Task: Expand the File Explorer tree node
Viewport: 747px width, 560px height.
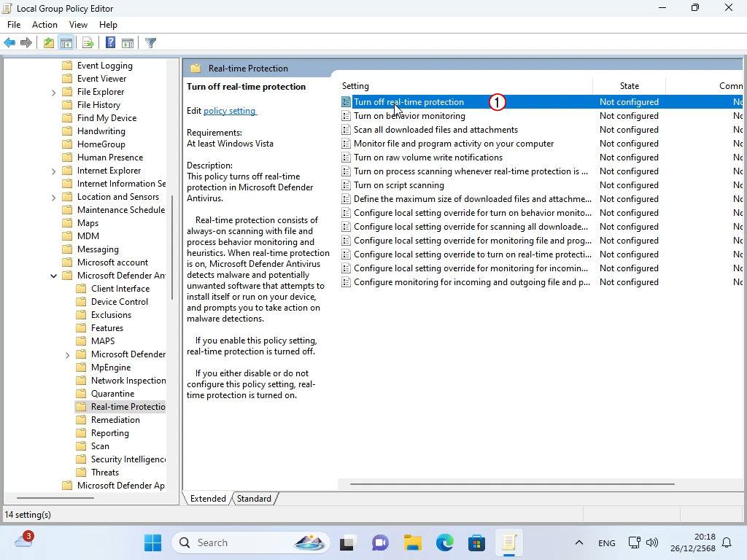Action: tap(54, 92)
